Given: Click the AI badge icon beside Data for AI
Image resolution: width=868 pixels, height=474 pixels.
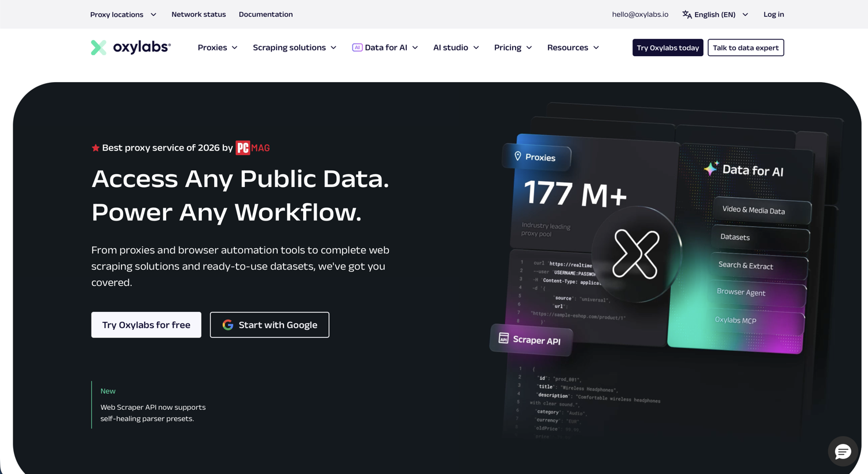Looking at the screenshot, I should coord(357,47).
